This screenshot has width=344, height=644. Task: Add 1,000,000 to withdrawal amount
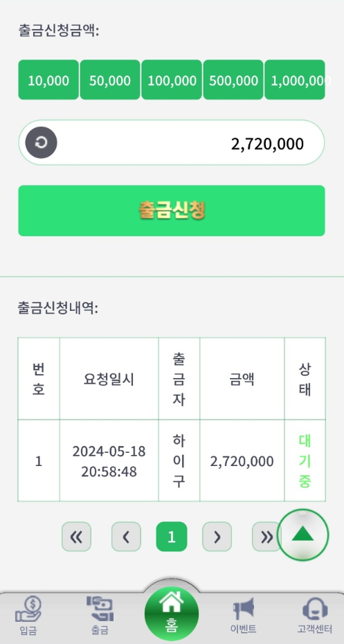click(295, 80)
